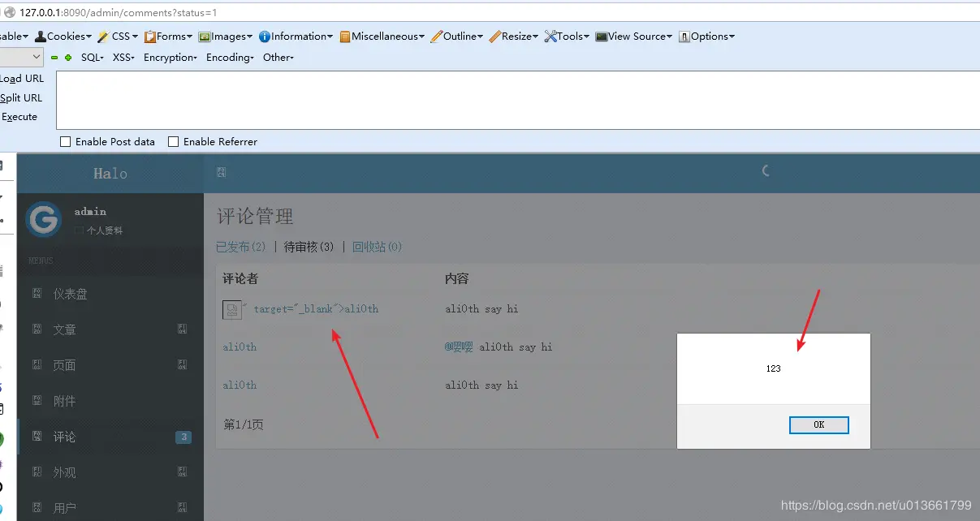Image resolution: width=980 pixels, height=521 pixels.
Task: Open the Encoding menu in HackBar
Action: 230,58
